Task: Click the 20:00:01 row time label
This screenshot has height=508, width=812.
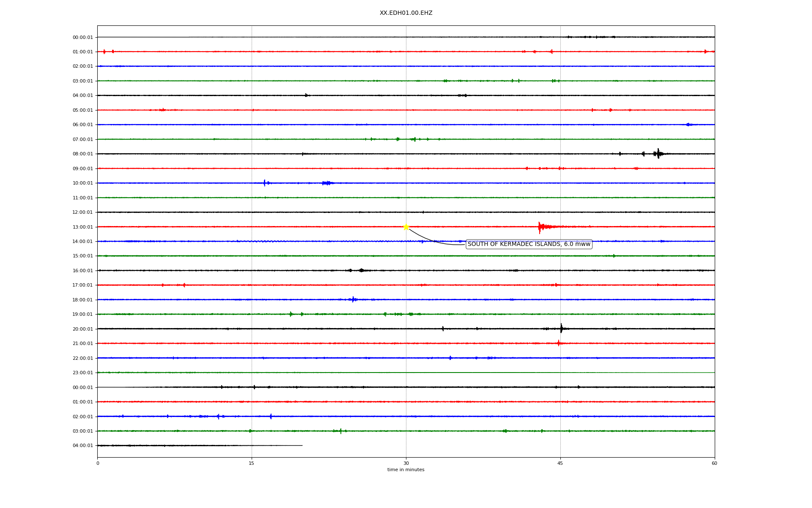Action: [x=82, y=329]
